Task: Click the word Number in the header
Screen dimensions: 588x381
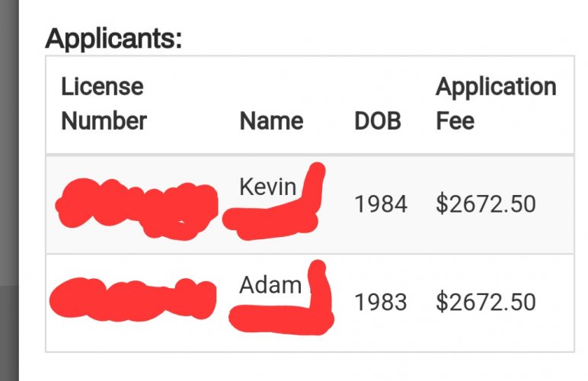Action: (x=104, y=120)
